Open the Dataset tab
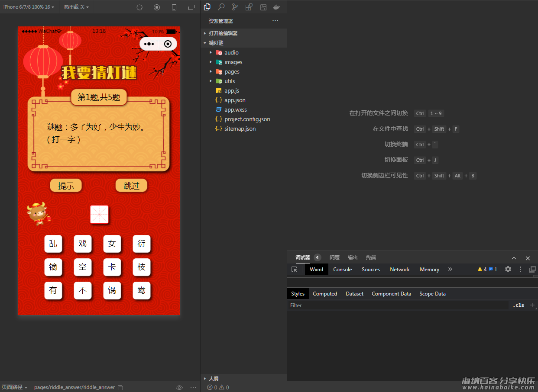Image resolution: width=538 pixels, height=392 pixels. (x=354, y=293)
